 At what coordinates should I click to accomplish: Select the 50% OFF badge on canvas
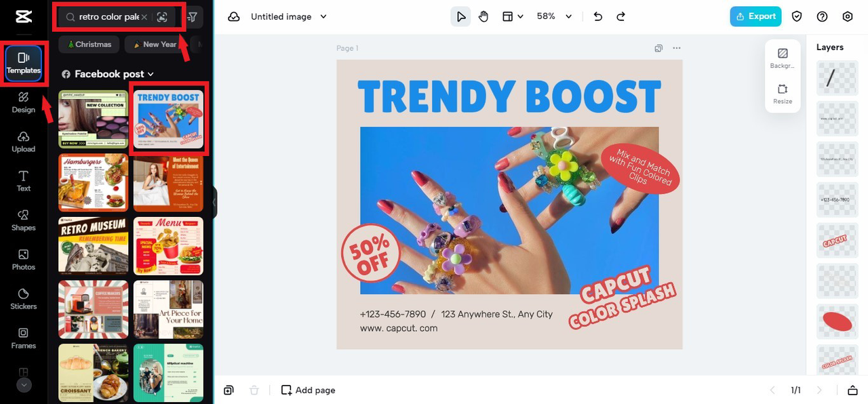(x=370, y=253)
